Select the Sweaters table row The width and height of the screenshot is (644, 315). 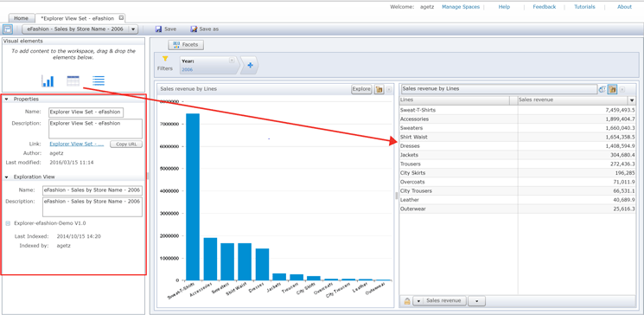[518, 128]
